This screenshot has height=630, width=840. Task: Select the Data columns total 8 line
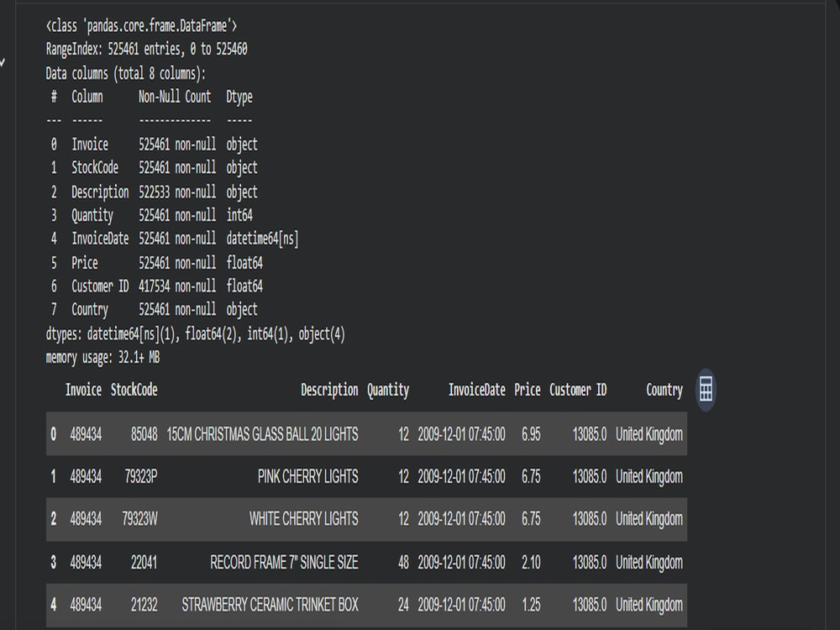click(126, 73)
